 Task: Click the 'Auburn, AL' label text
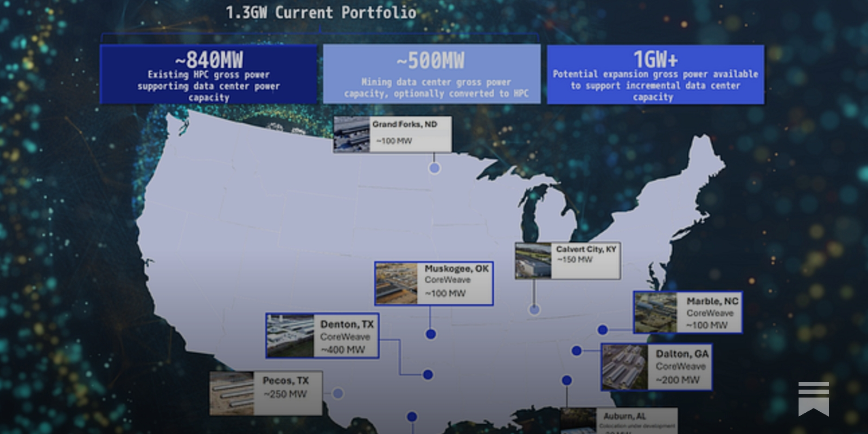tap(624, 416)
